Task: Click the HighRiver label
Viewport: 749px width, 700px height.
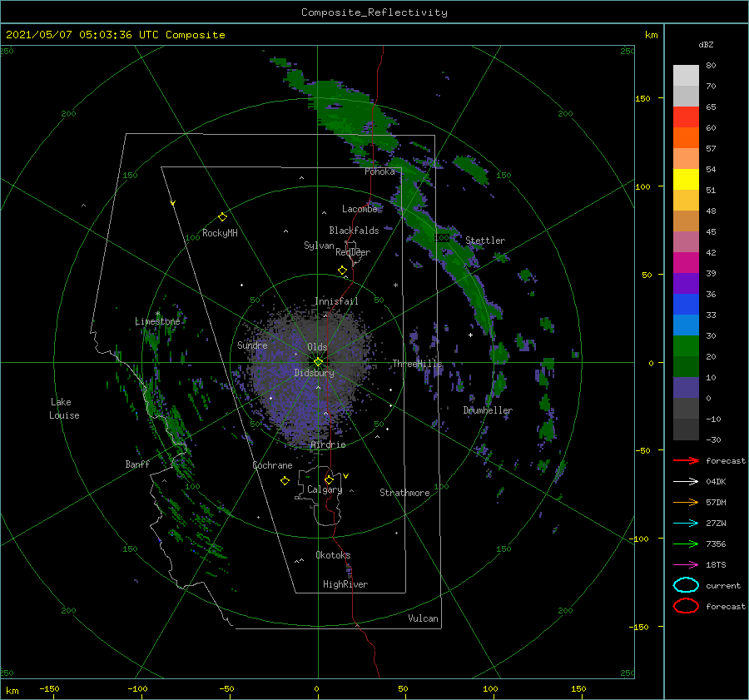Action: (x=345, y=584)
